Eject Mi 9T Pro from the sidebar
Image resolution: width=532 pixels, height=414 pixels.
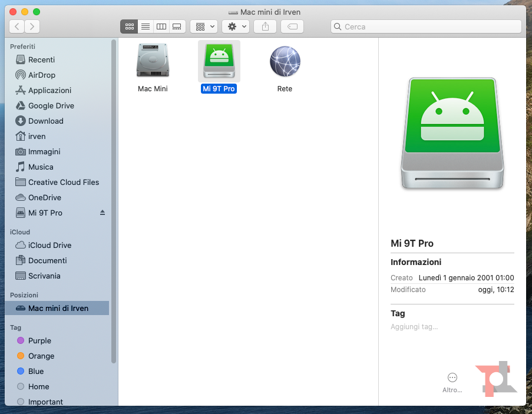103,213
